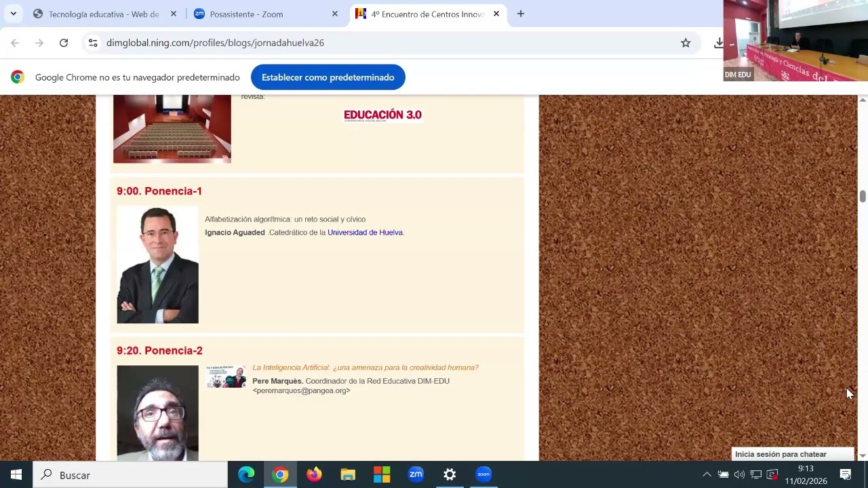Viewport: 868px width, 488px height.
Task: Click 'Alfabetización algorítmica: un reto social y cívico' text
Action: pyautogui.click(x=285, y=219)
